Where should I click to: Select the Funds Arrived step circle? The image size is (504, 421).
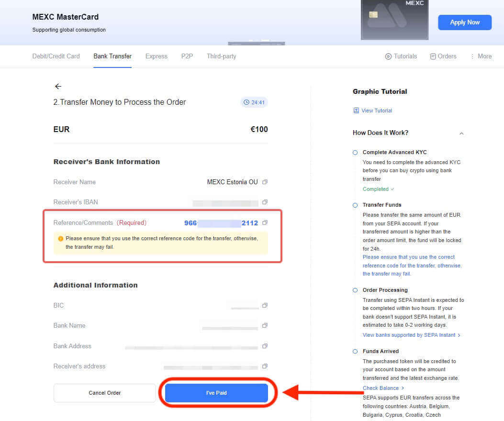[x=355, y=352]
